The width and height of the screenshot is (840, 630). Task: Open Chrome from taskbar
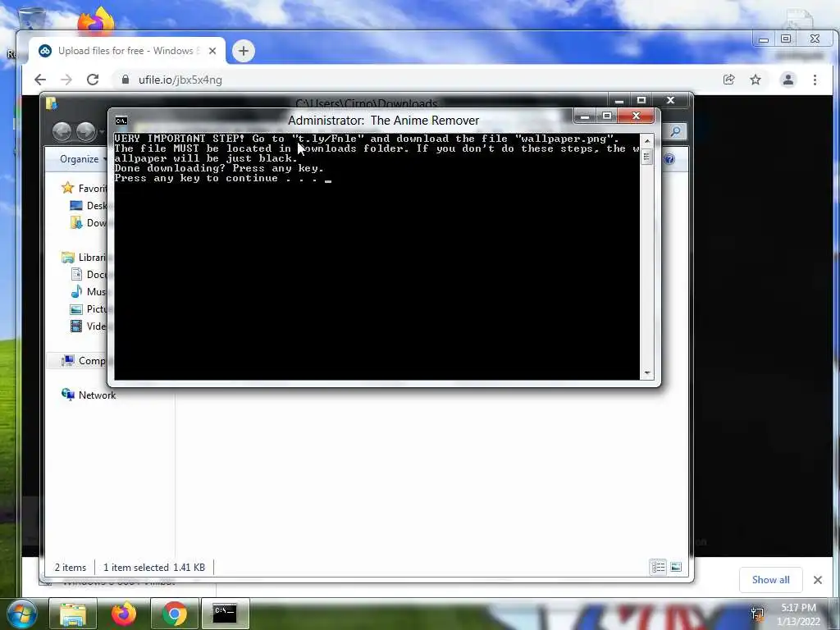click(175, 614)
